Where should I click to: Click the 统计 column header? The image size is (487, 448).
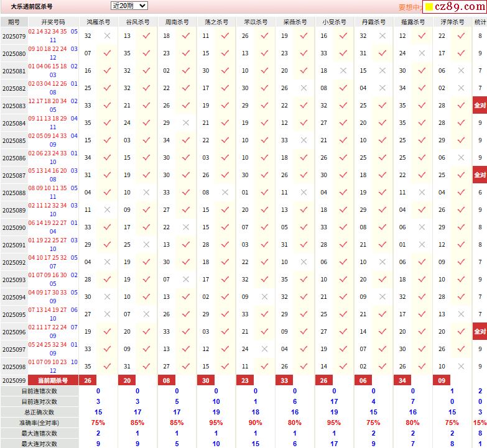[480, 22]
